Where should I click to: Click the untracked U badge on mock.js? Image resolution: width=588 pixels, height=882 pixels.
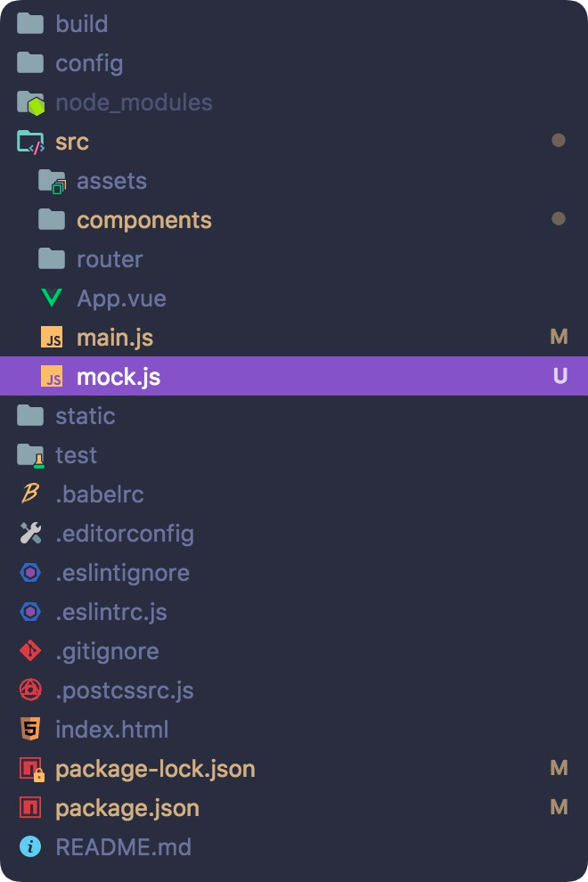(x=559, y=377)
